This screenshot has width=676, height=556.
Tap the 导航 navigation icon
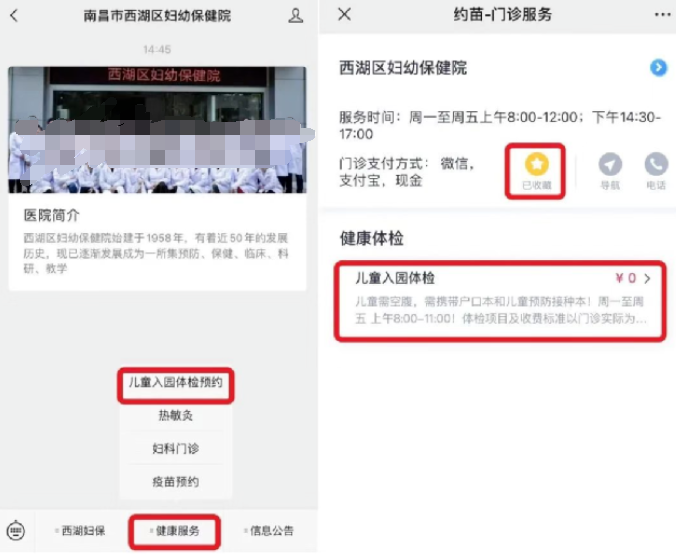tap(610, 171)
